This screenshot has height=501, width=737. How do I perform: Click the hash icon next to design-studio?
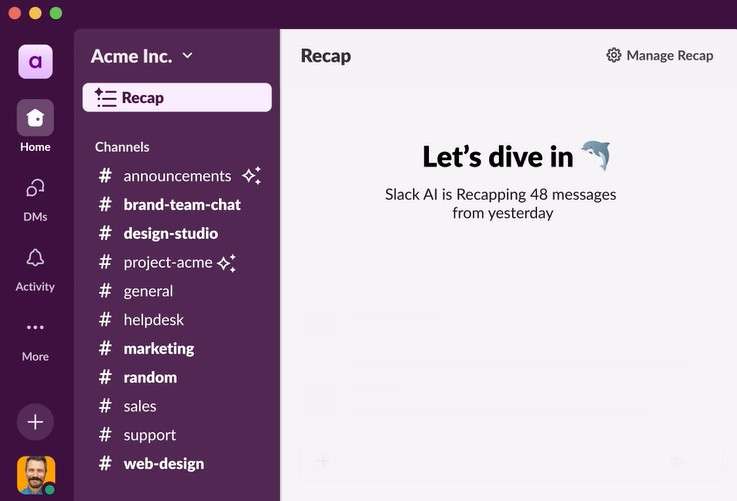(x=105, y=233)
